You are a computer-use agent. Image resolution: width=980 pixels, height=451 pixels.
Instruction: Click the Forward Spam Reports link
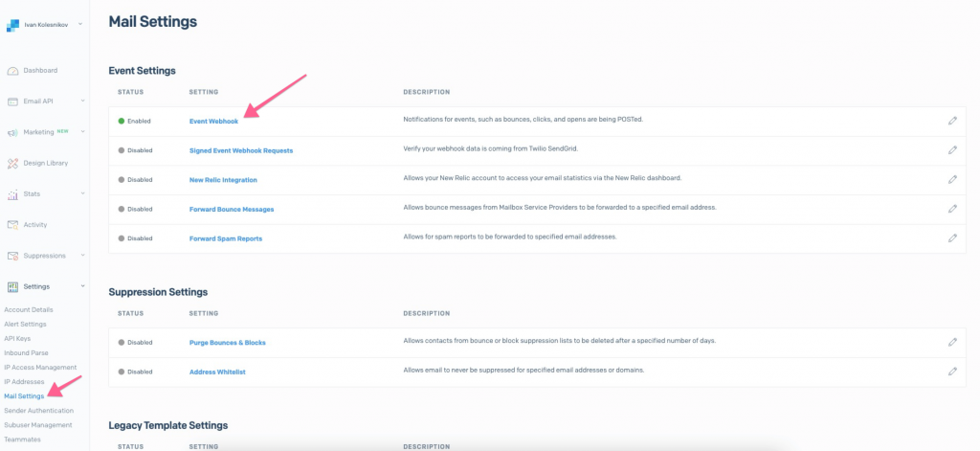click(225, 238)
